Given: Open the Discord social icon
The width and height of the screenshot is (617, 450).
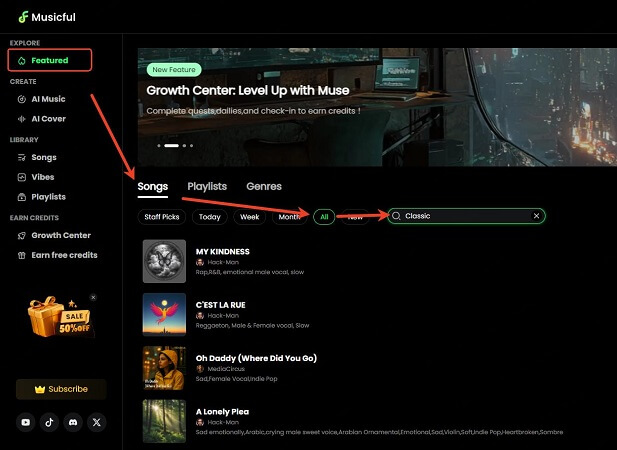Looking at the screenshot, I should [x=73, y=423].
